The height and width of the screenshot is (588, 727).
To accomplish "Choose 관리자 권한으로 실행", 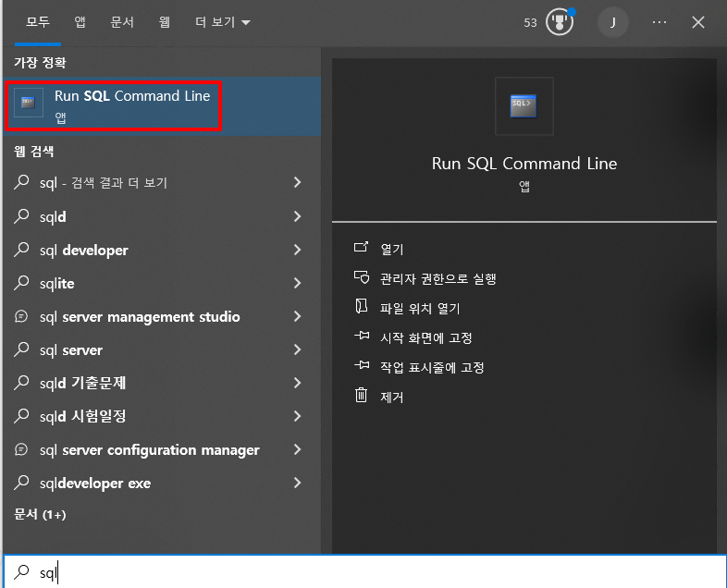I will pos(438,278).
